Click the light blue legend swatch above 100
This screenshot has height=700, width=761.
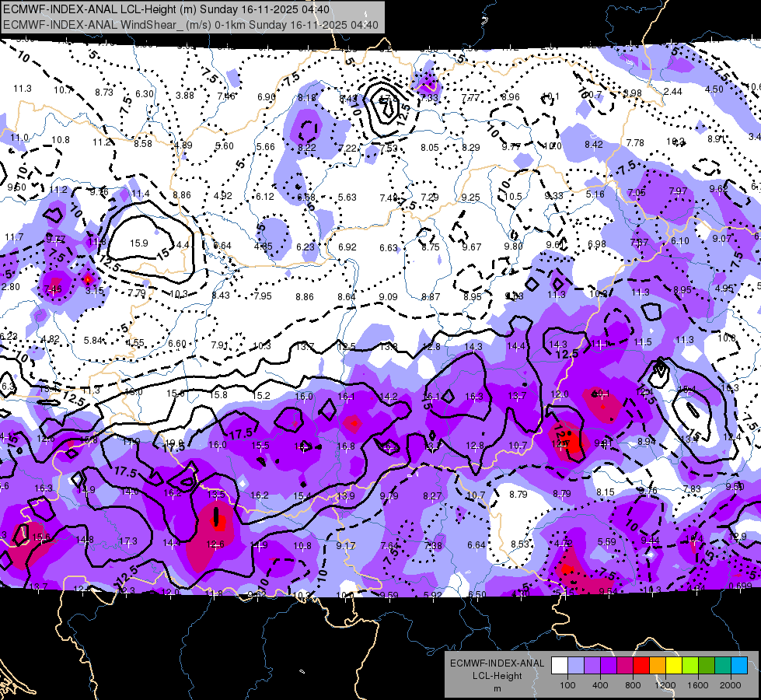pyautogui.click(x=576, y=665)
